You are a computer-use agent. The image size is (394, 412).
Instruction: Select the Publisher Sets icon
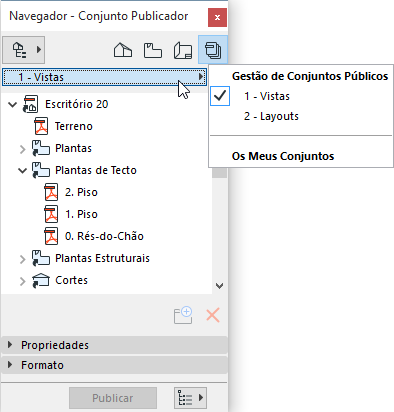pyautogui.click(x=213, y=50)
